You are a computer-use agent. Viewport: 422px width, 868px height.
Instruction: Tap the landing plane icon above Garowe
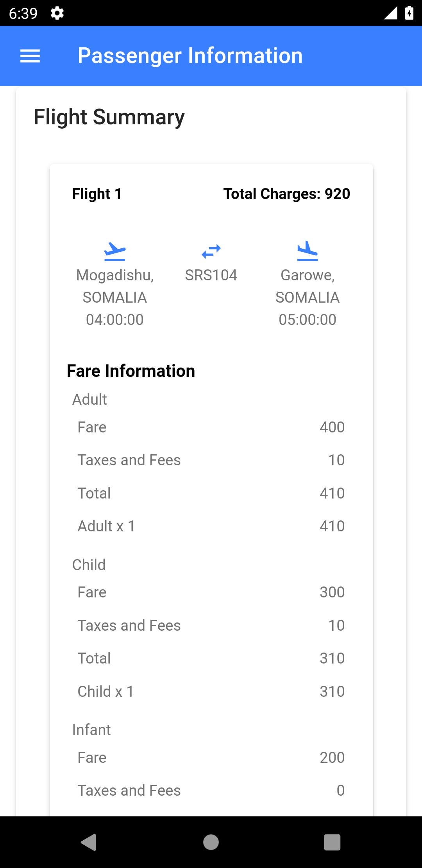[x=308, y=251]
